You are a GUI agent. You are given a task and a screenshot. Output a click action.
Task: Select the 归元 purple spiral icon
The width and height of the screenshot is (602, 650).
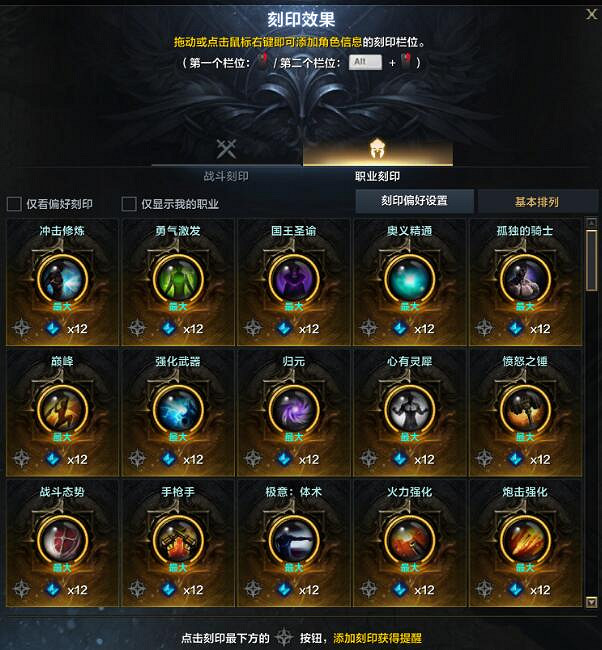(294, 409)
